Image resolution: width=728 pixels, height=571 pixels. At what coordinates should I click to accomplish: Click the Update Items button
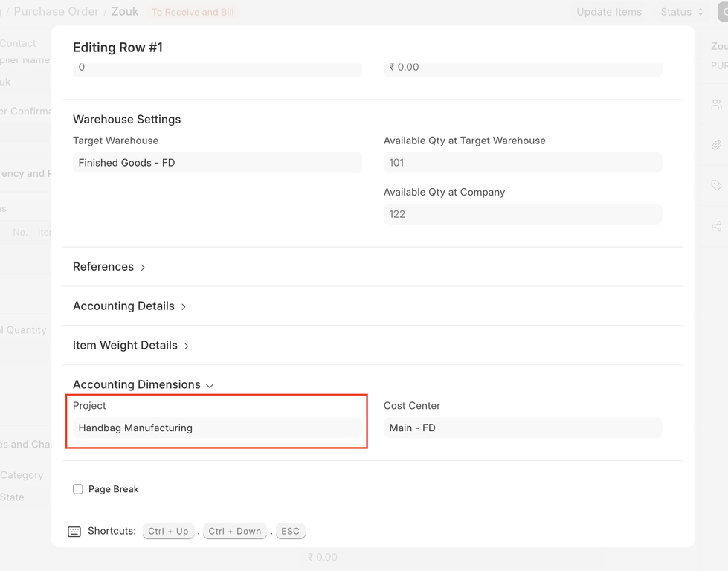point(609,12)
